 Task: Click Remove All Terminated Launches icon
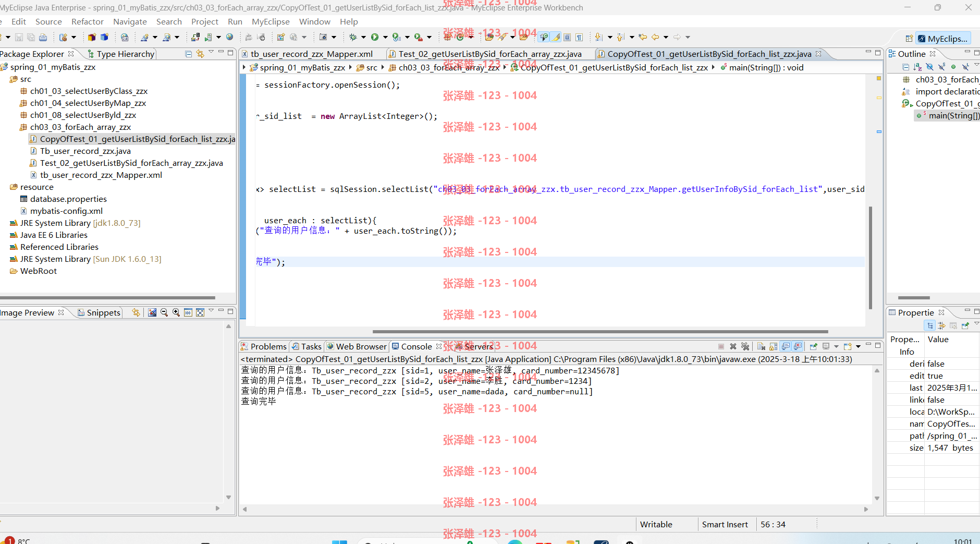pos(745,346)
